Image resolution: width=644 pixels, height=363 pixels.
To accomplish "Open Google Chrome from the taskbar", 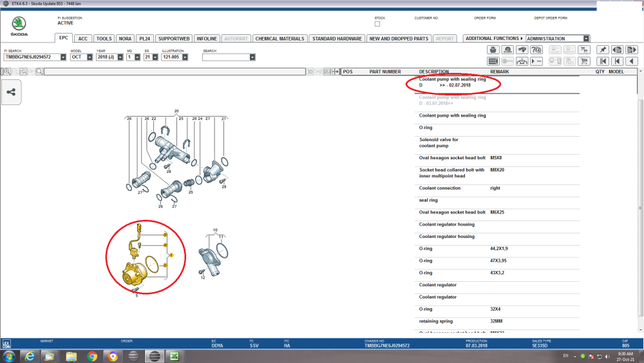I will pos(92,356).
